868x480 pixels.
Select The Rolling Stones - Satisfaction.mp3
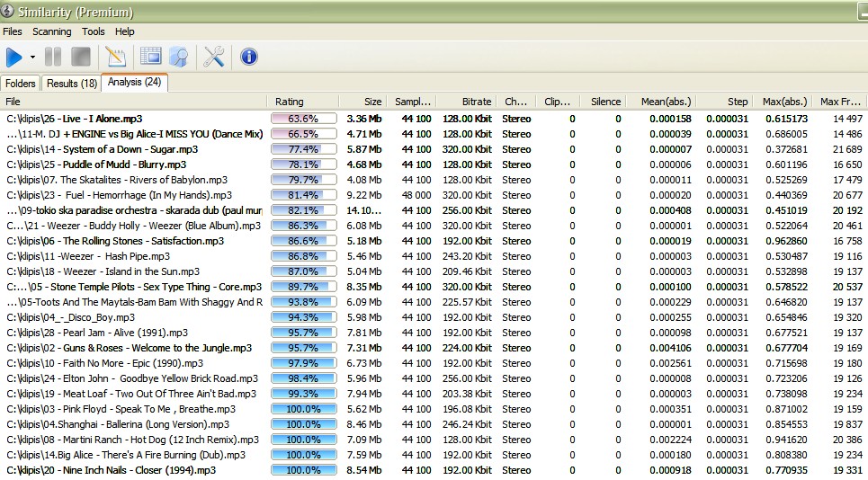434,241
